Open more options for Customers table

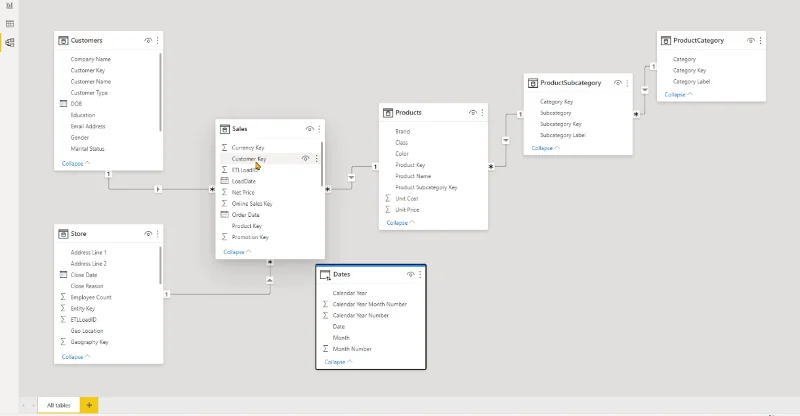click(157, 40)
